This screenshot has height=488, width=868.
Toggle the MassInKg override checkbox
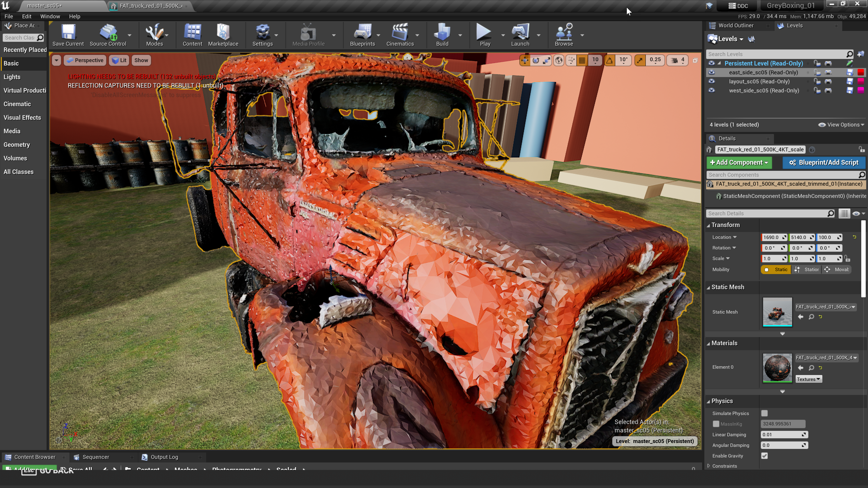pyautogui.click(x=716, y=424)
